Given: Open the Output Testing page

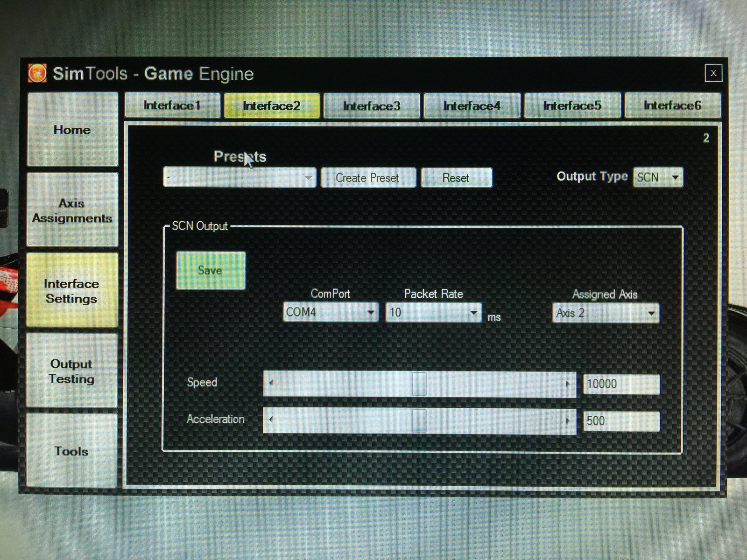Looking at the screenshot, I should 72,371.
